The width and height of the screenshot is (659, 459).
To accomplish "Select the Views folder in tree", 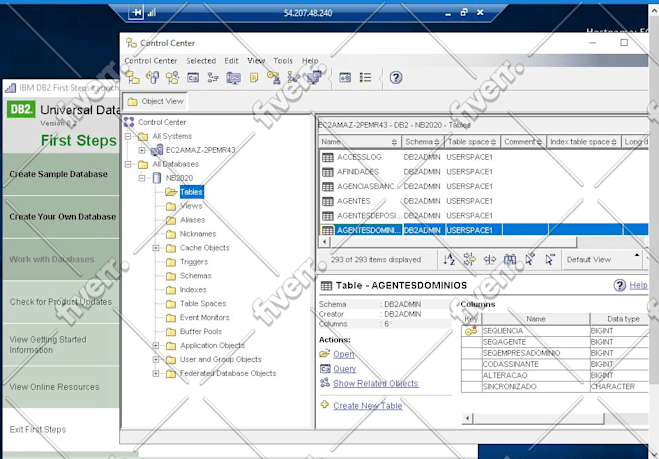I will coord(191,206).
